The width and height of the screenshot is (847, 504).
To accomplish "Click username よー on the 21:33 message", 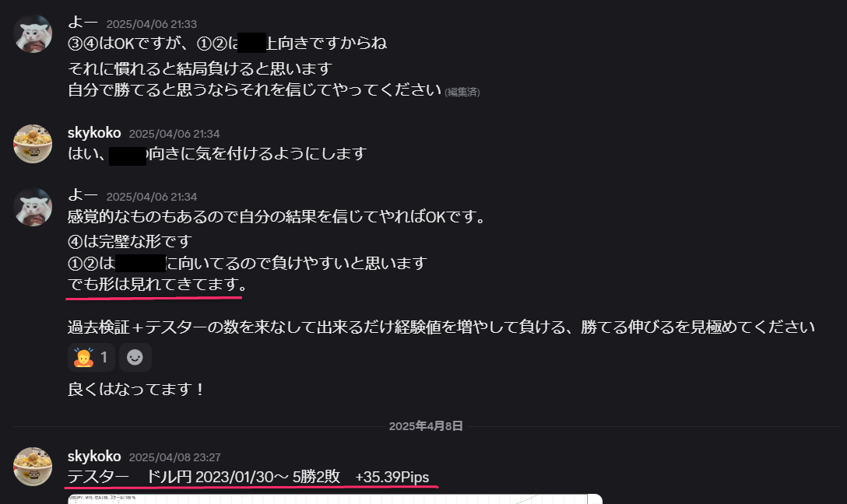I will tap(83, 23).
